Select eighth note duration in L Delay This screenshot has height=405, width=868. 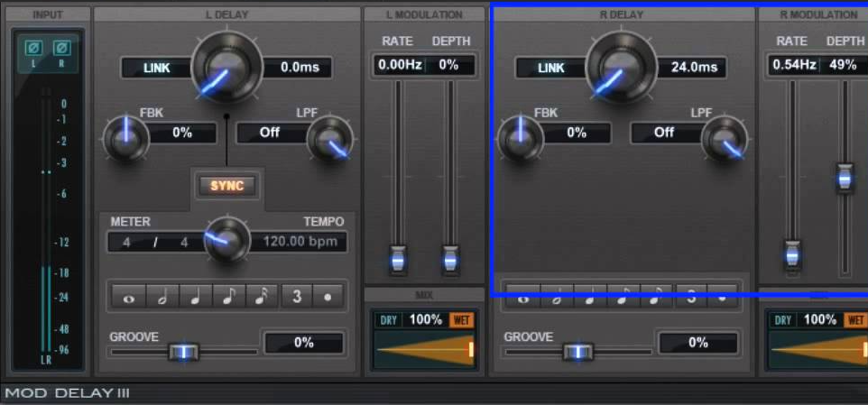[x=228, y=296]
